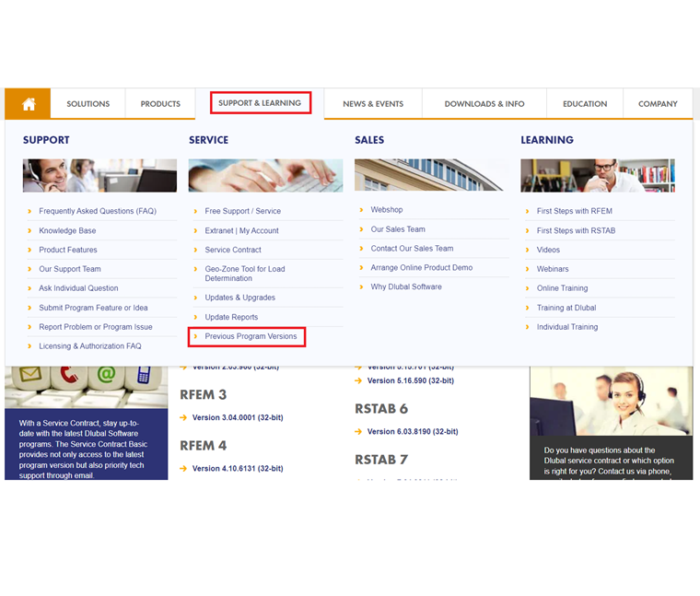Open Our Support Team link
700x596 pixels.
(70, 269)
